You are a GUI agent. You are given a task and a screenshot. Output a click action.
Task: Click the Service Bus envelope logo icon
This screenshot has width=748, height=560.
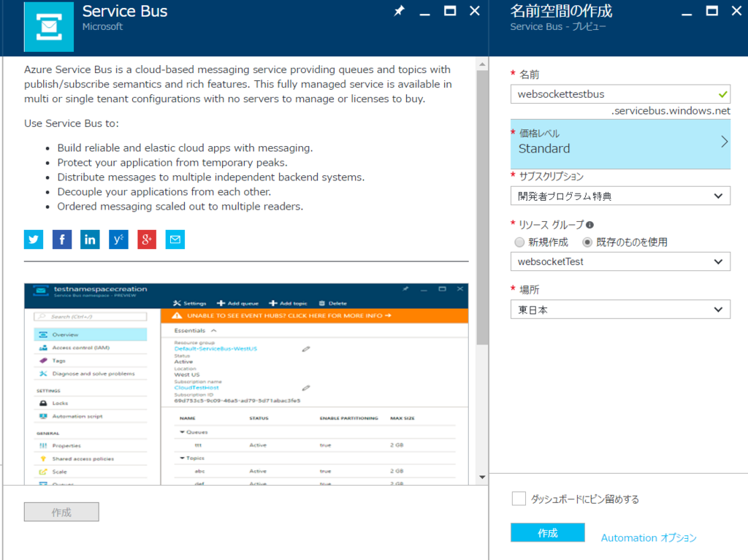[49, 26]
